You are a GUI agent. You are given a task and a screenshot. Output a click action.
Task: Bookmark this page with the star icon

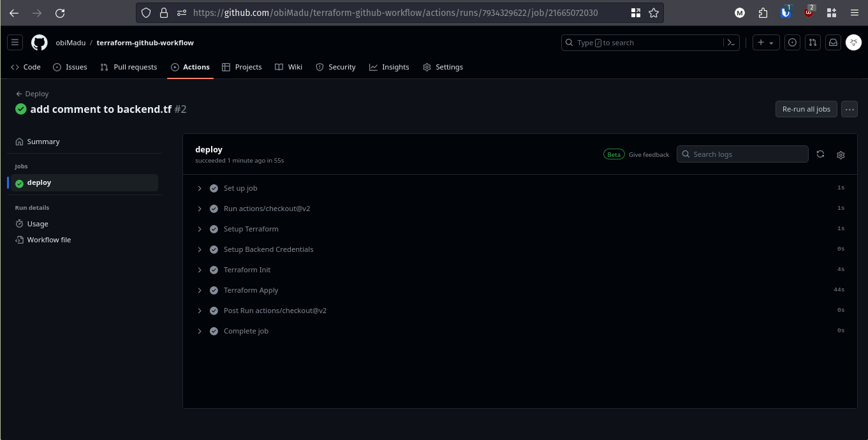[x=654, y=13]
